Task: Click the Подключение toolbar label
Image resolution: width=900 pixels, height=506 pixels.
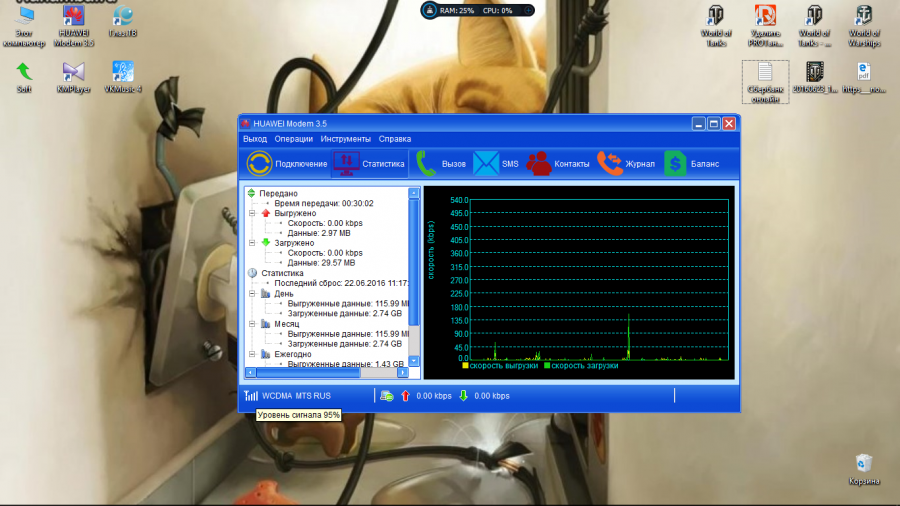Action: click(301, 164)
